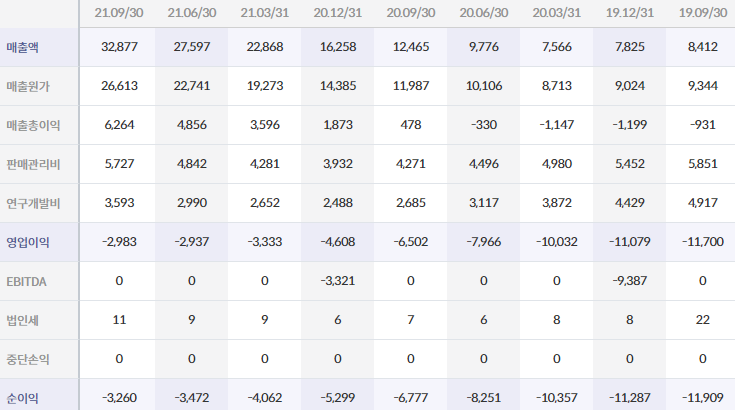Select the 20.06/30 column header
Screen dimensions: 735x410
484,13
